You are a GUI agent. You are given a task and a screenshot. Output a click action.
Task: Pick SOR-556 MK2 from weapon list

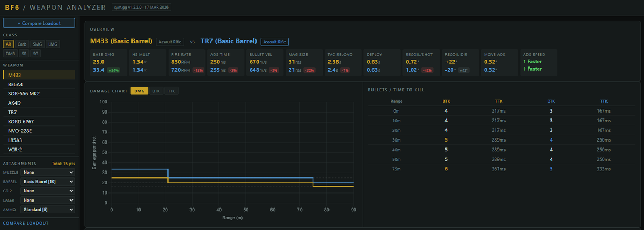39,94
